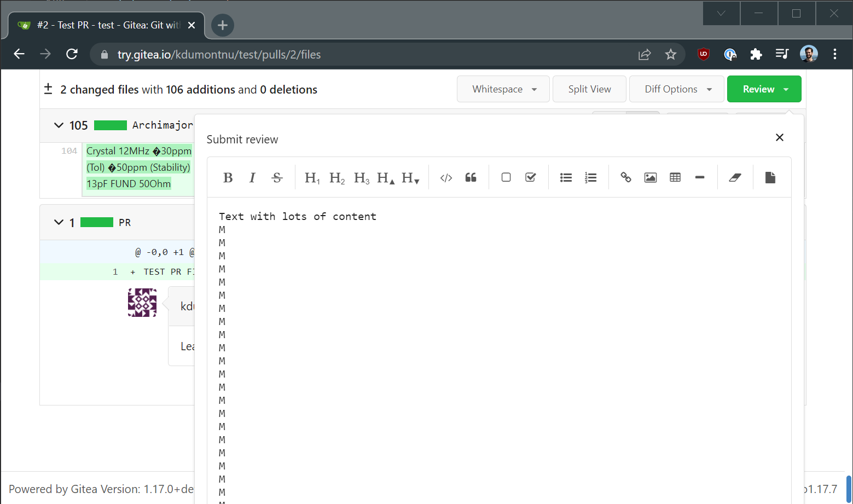This screenshot has height=504, width=853.
Task: Insert a numbered list
Action: 590,177
